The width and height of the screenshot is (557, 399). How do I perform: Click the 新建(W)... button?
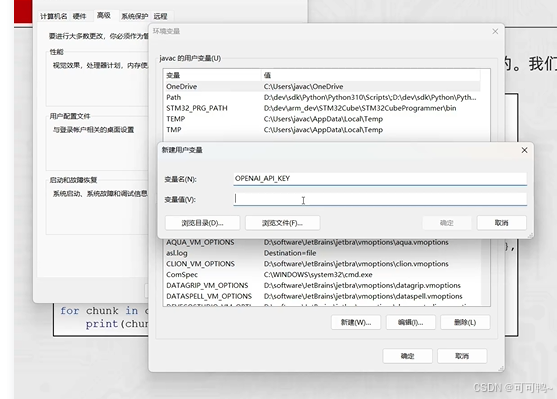(x=356, y=323)
